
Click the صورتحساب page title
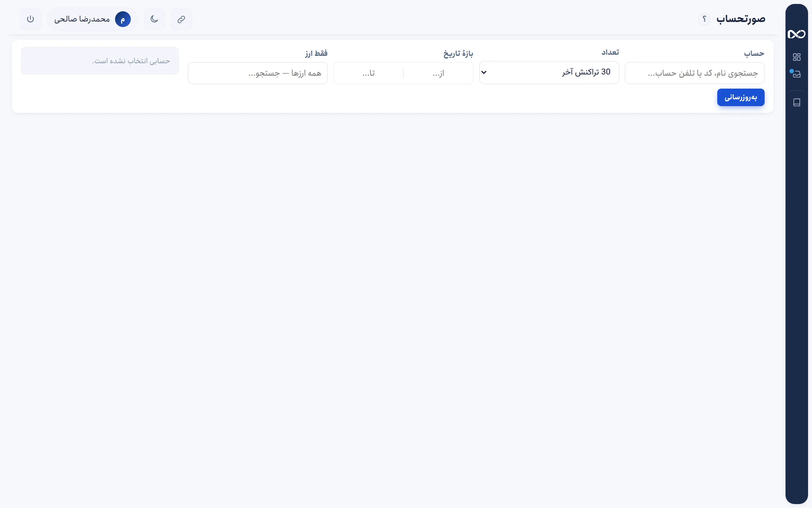click(741, 19)
